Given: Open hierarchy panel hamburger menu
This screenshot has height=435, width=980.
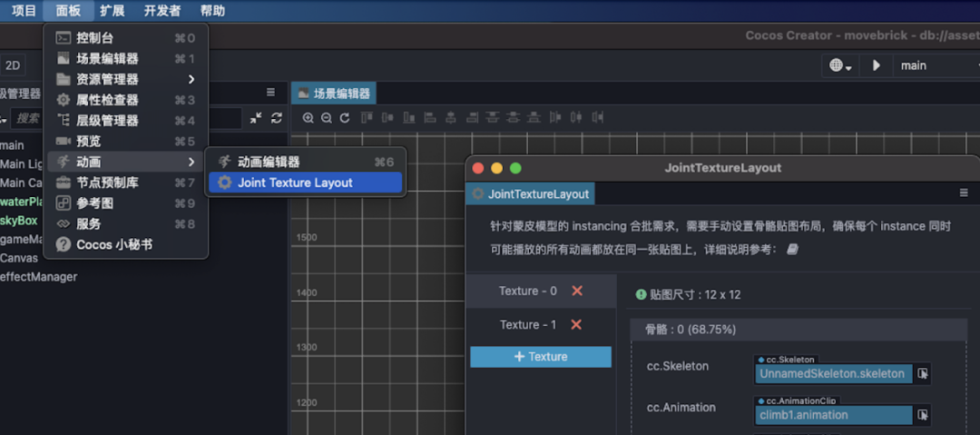Looking at the screenshot, I should click(x=270, y=92).
